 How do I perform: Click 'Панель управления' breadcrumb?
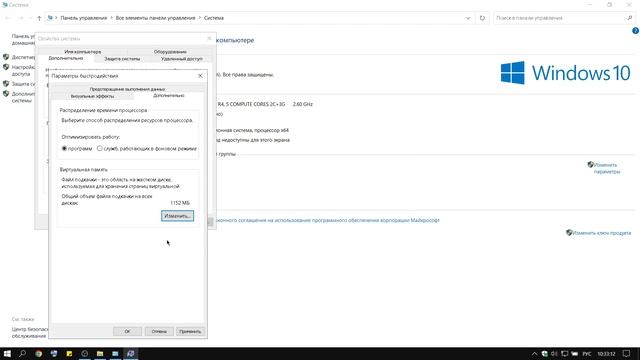point(84,18)
